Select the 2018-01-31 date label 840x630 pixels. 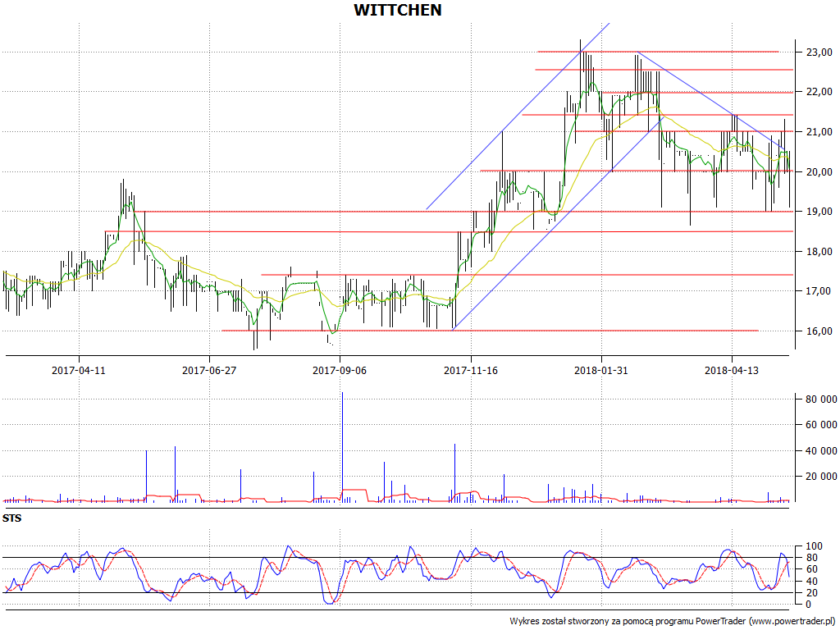pos(601,370)
